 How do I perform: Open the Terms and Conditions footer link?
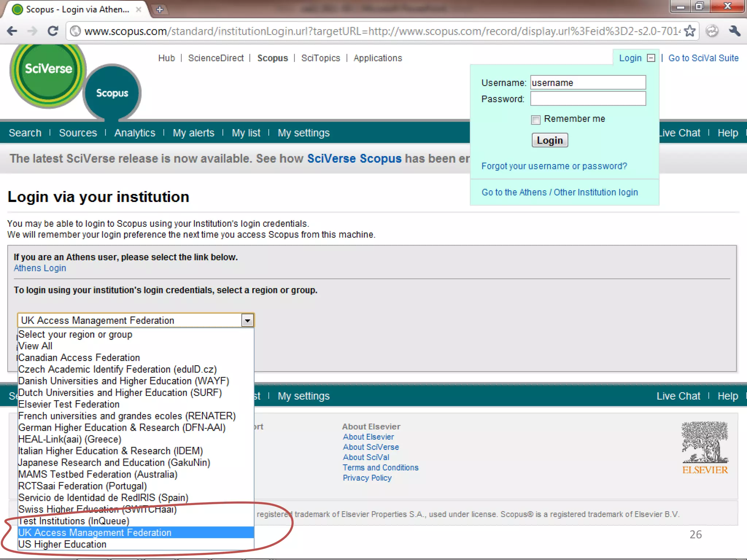click(x=381, y=468)
